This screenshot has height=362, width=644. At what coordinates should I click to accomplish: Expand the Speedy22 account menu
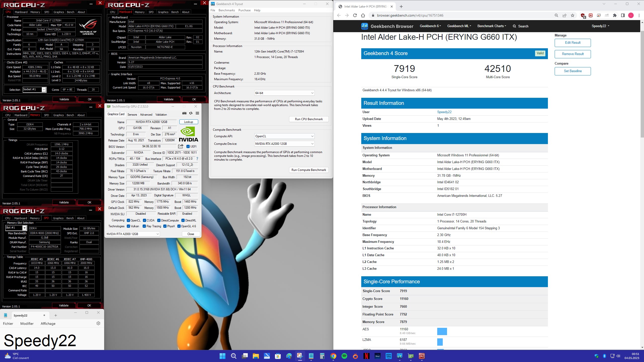[600, 26]
